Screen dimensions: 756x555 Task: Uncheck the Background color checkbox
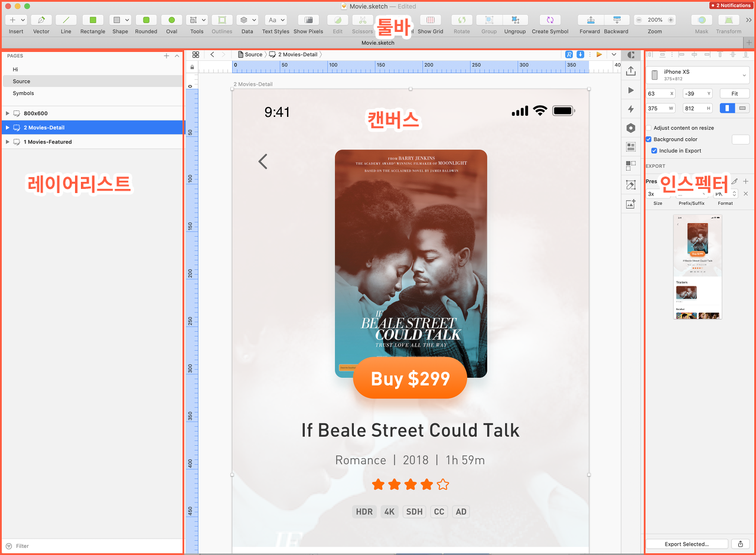click(649, 139)
